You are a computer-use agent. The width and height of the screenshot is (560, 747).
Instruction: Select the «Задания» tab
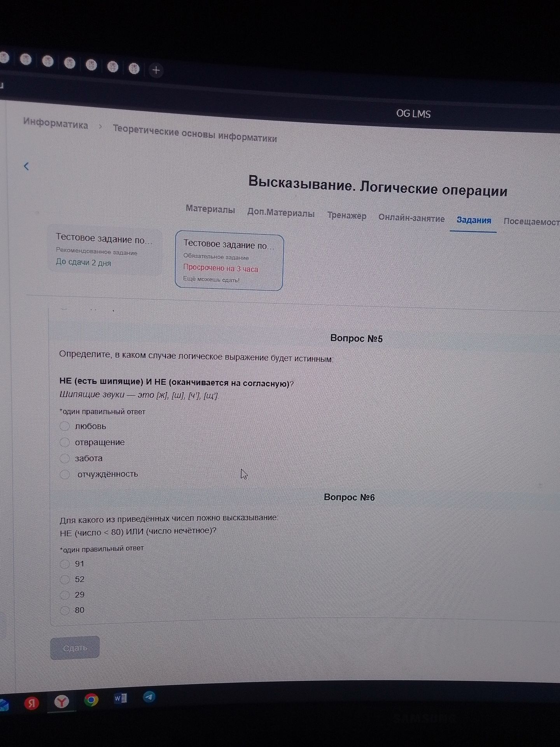(x=474, y=220)
